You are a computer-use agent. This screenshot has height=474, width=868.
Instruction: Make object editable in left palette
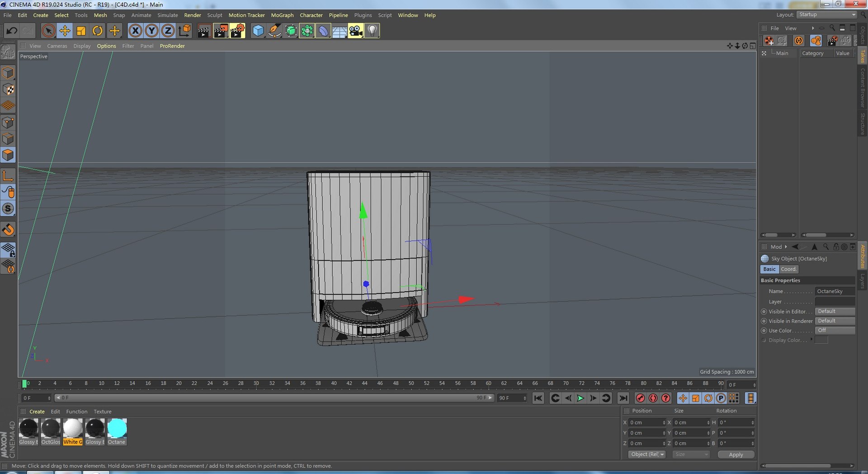coord(8,53)
